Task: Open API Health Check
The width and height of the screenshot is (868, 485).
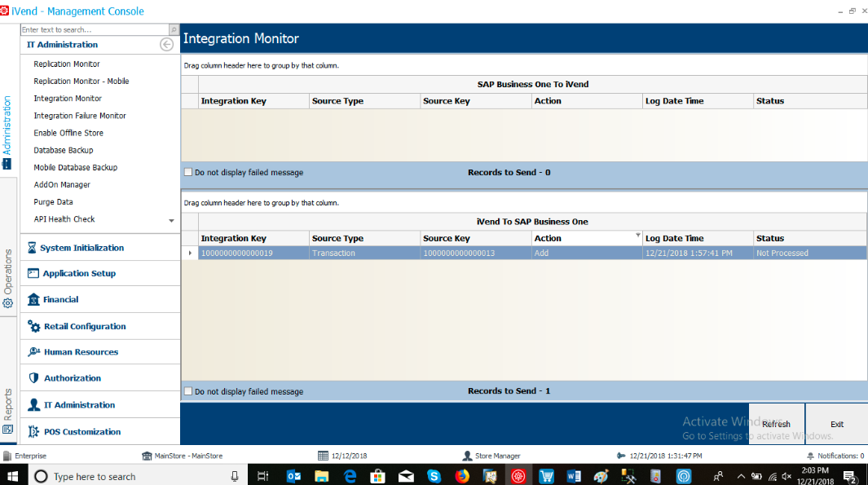Action: point(64,218)
